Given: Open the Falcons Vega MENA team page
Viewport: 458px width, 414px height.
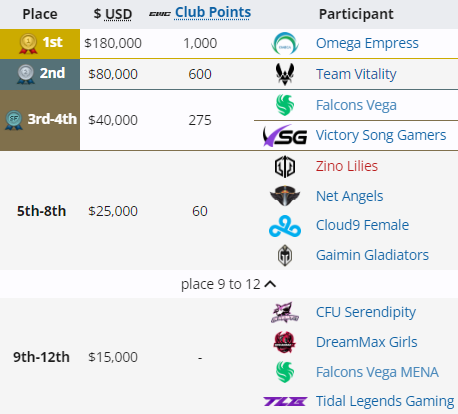Looking at the screenshot, I should 377,372.
